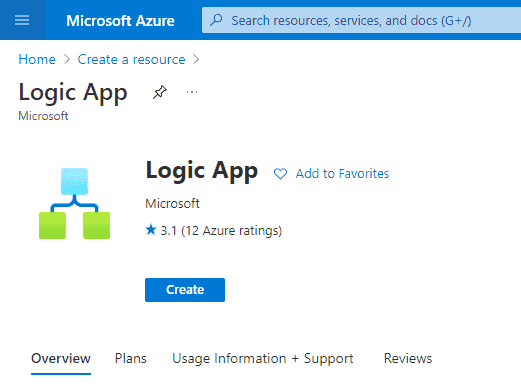Switch to the Plans tab

click(131, 359)
